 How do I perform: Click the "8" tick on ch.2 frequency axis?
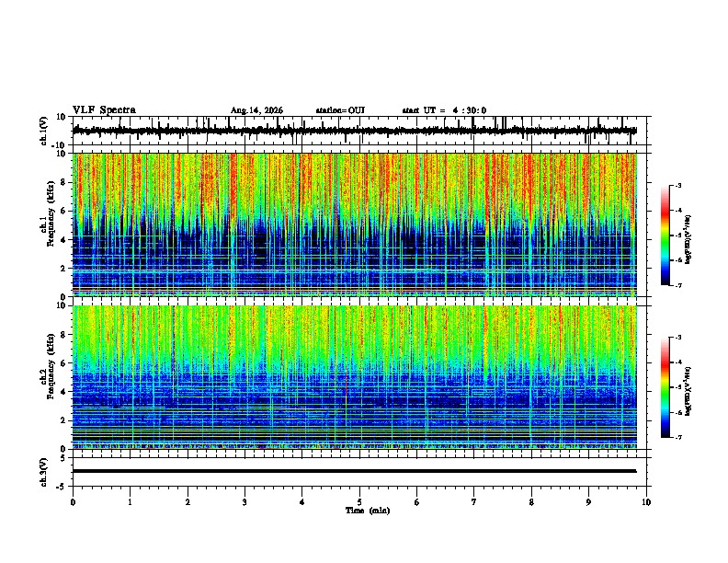click(x=63, y=335)
